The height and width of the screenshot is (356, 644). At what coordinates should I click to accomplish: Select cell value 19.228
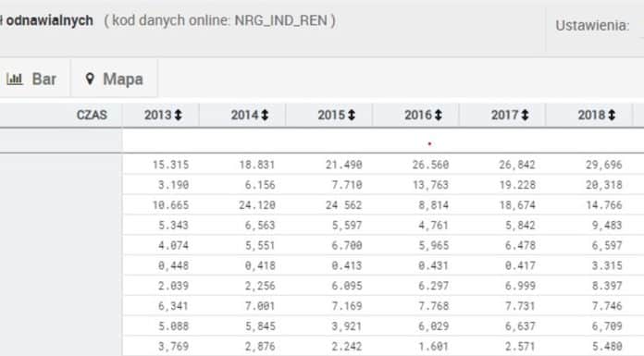517,185
